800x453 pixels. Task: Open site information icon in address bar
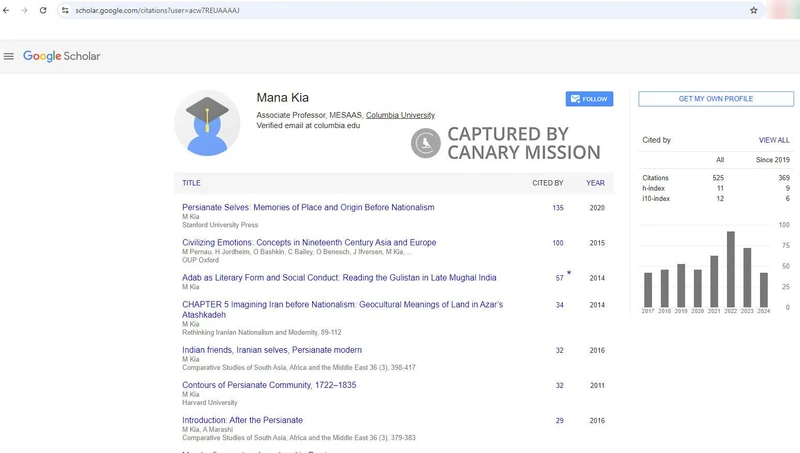(65, 10)
